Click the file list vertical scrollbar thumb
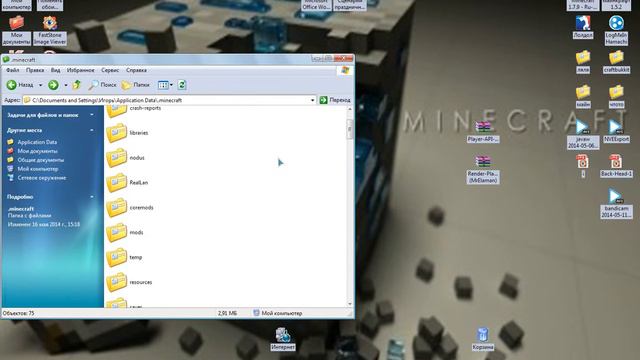Viewport: 640px width, 360px height. tap(349, 129)
